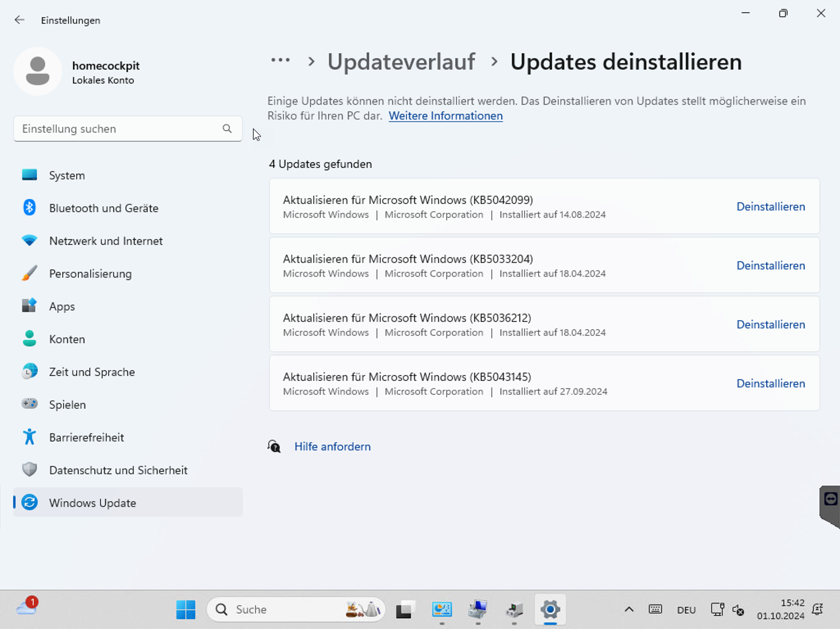Click the Einstellung suchen search field

tap(118, 129)
